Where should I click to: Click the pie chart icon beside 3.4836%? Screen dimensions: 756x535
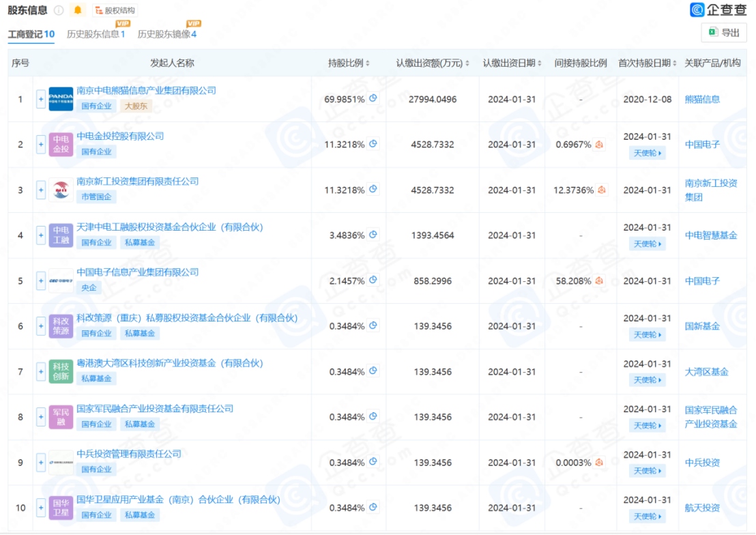[373, 235]
